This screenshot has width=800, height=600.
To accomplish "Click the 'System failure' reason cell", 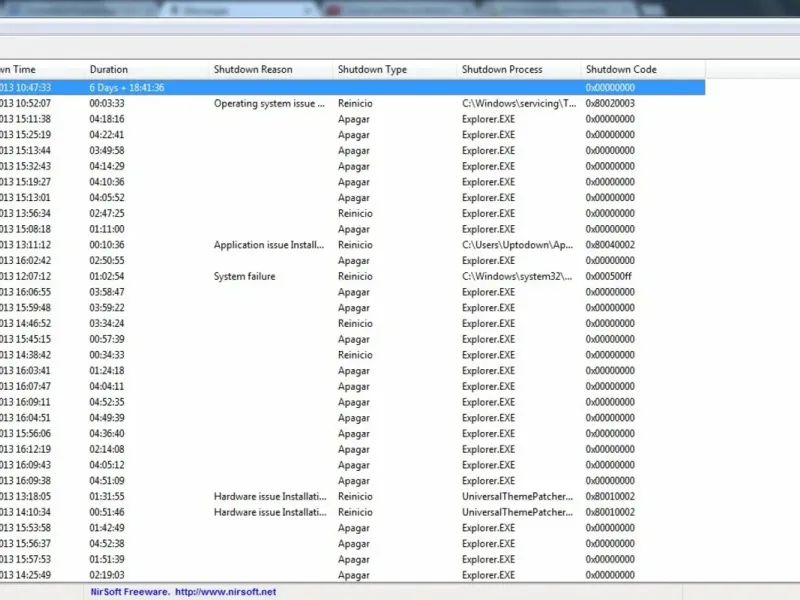I will [x=244, y=277].
